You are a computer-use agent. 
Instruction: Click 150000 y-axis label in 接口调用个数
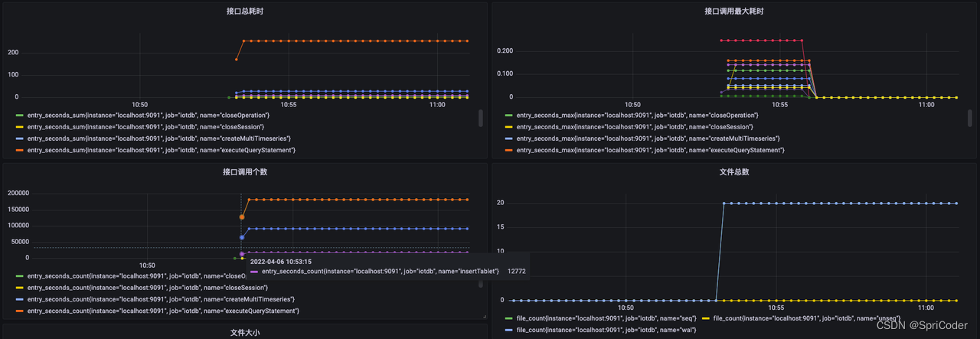(18, 209)
